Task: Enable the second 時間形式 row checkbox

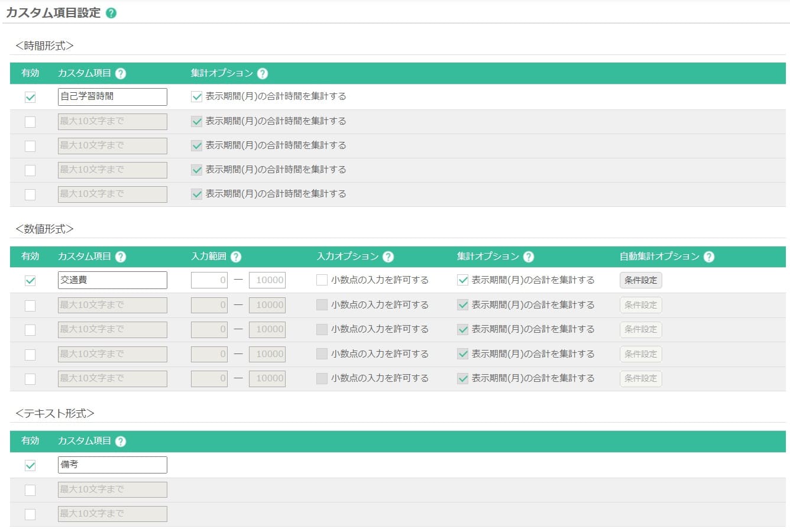Action: [30, 122]
